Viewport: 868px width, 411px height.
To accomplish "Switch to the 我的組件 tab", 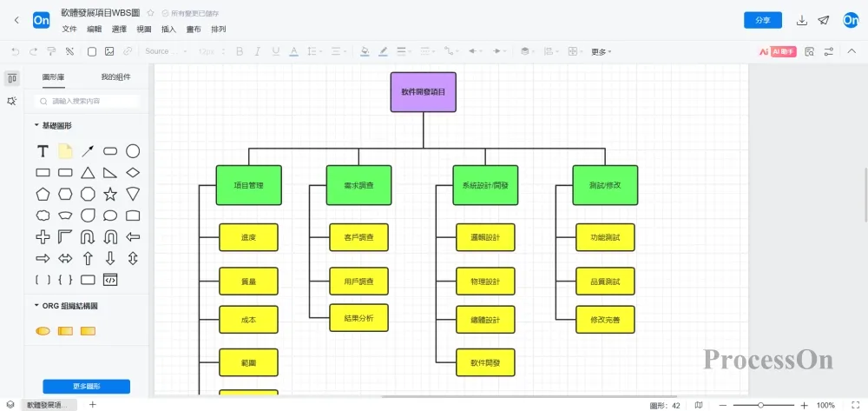I will pyautogui.click(x=115, y=77).
